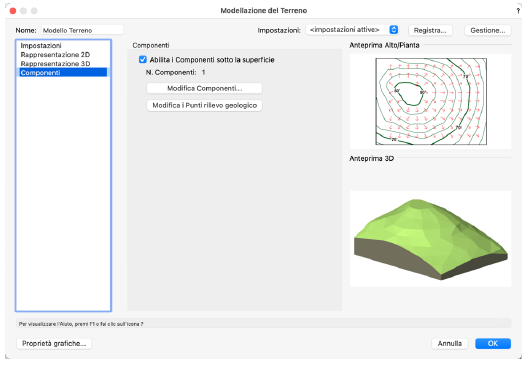
Task: Select Componenti in the left list
Action: click(x=63, y=72)
